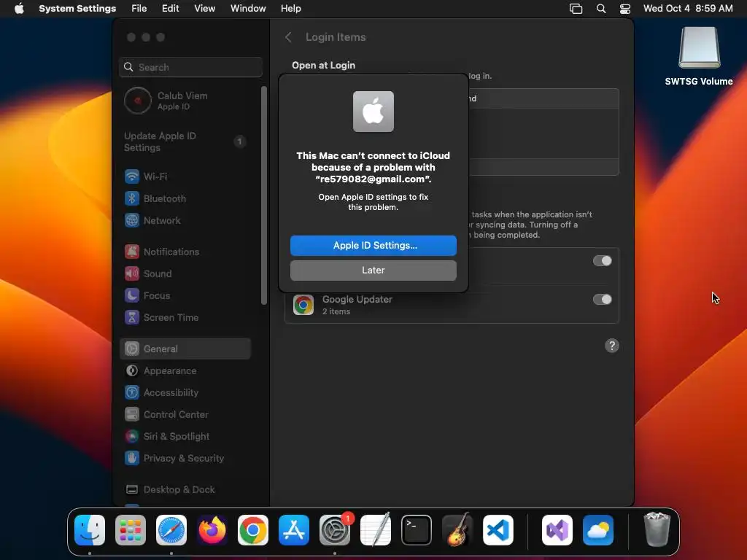Click the Stage Manager menu bar icon
This screenshot has width=747, height=560.
click(576, 9)
